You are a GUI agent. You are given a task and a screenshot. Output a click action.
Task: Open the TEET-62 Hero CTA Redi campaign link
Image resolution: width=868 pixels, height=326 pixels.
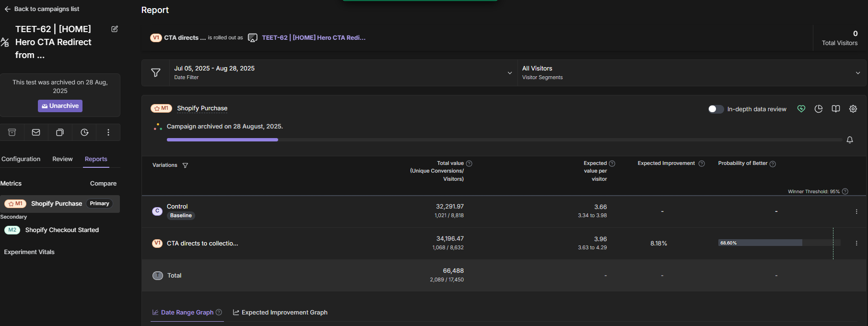(314, 37)
